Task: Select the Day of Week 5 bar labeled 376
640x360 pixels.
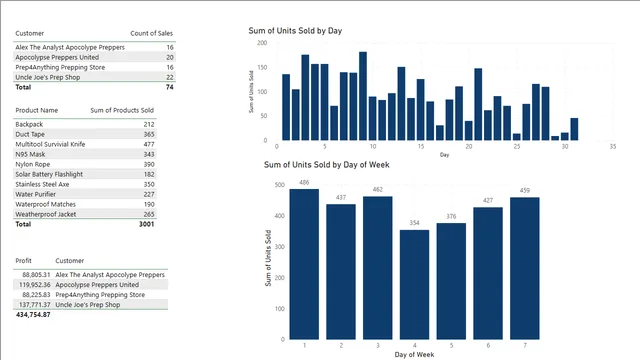Action: coord(451,281)
